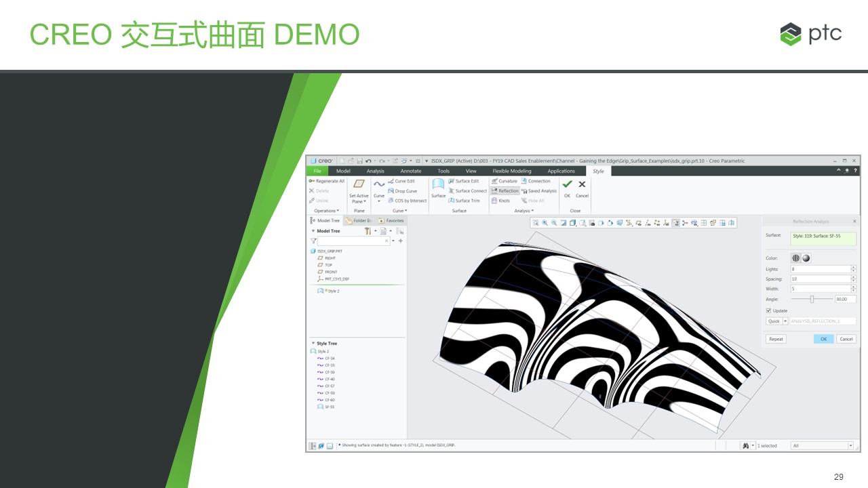This screenshot has height=488, width=868.
Task: Run the Curvature analysis
Action: [504, 181]
